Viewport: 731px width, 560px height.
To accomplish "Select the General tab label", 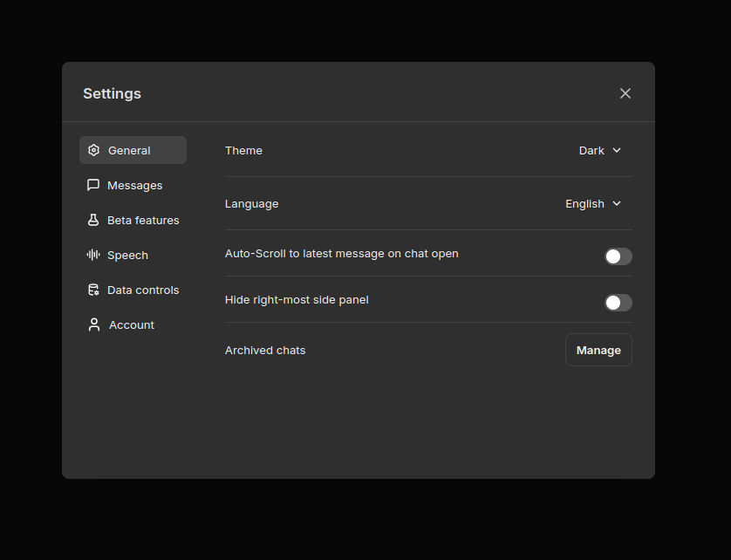I will pyautogui.click(x=129, y=150).
